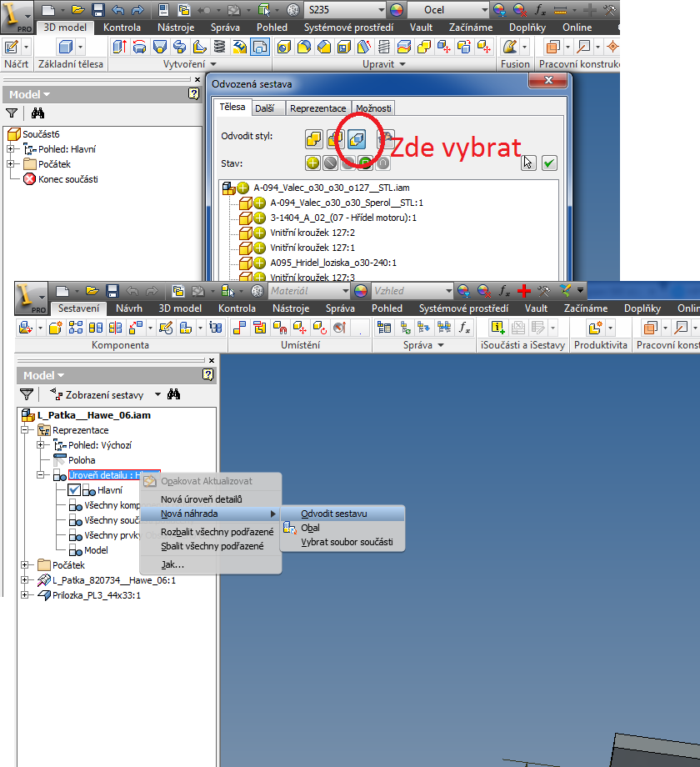
Task: Click the yellow plus include state icon
Action: (313, 163)
